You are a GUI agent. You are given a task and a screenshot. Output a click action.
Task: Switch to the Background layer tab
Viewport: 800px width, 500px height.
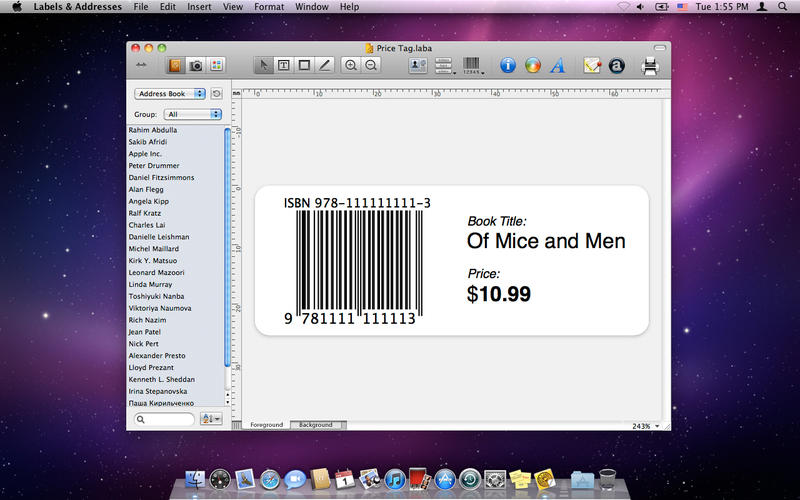click(x=316, y=424)
